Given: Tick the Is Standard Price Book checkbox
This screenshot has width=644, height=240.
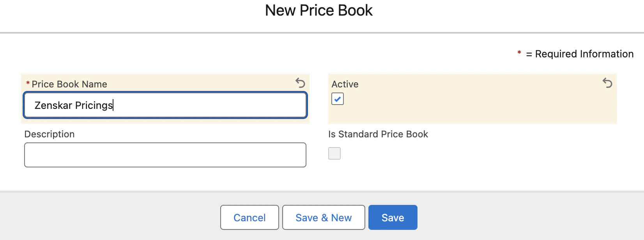Looking at the screenshot, I should [x=334, y=153].
